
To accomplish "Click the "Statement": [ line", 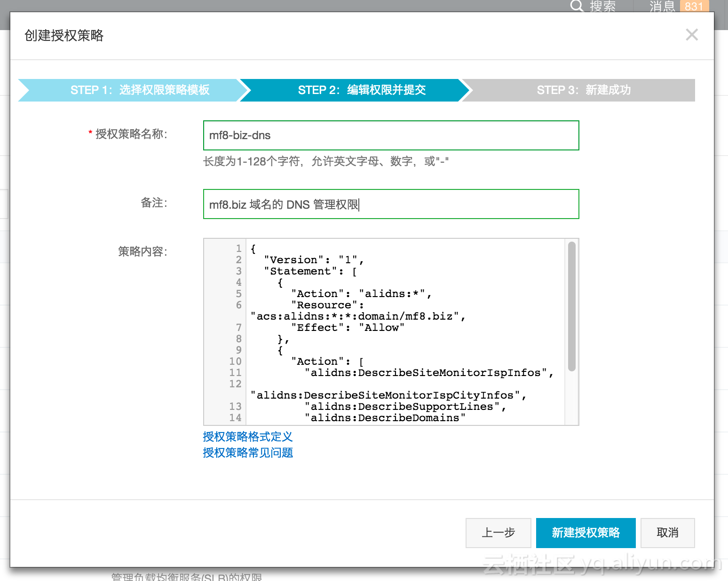I will tap(310, 271).
